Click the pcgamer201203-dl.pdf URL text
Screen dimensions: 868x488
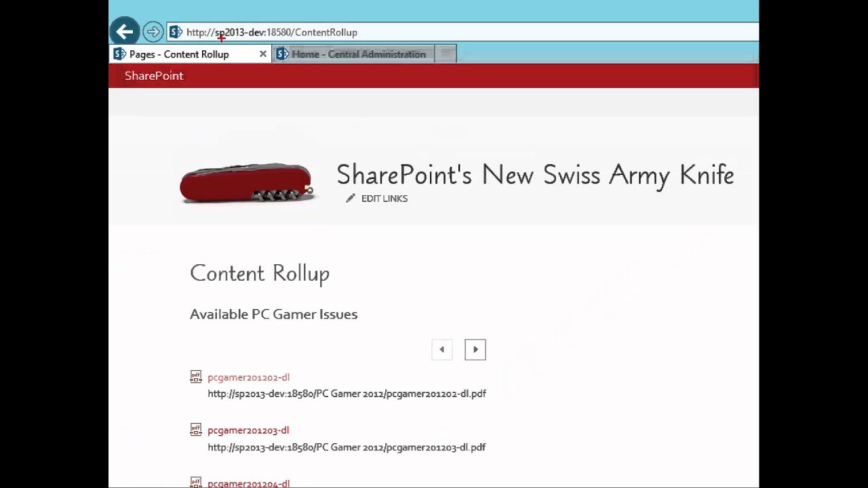347,447
